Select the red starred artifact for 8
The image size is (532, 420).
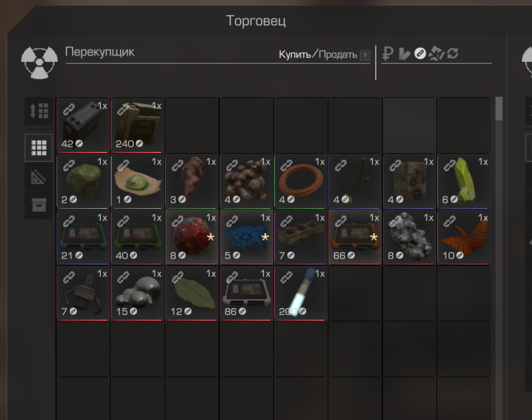click(x=192, y=237)
